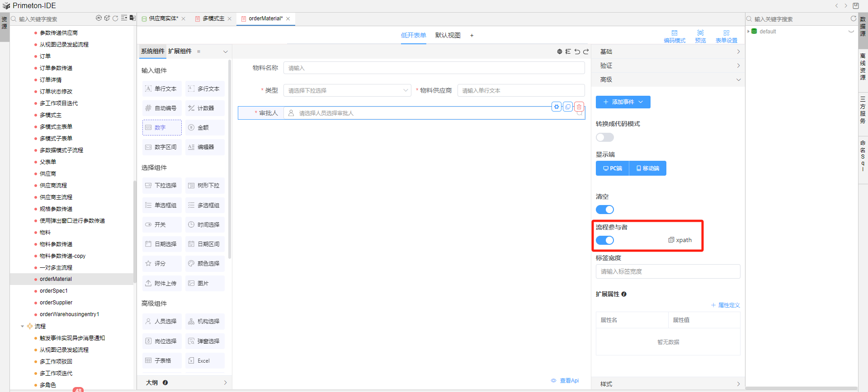Copy the selected 审批人 field via duplicate icon
The height and width of the screenshot is (392, 868).
coord(568,107)
